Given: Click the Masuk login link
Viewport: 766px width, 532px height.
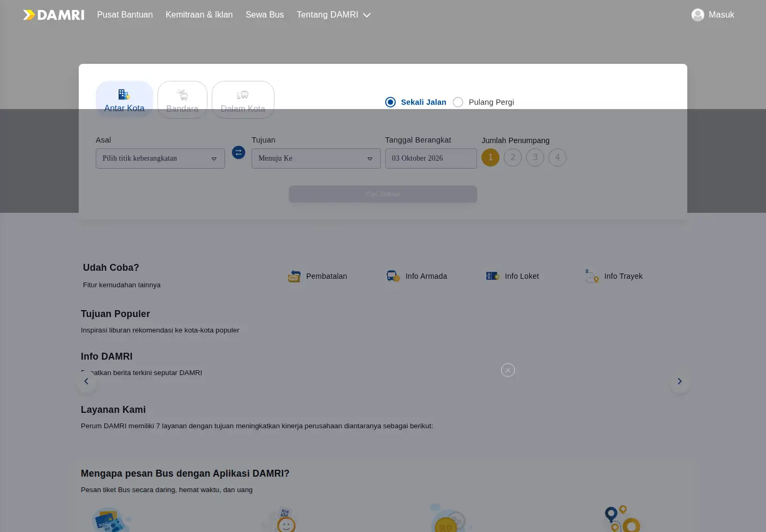Looking at the screenshot, I should click(x=721, y=15).
